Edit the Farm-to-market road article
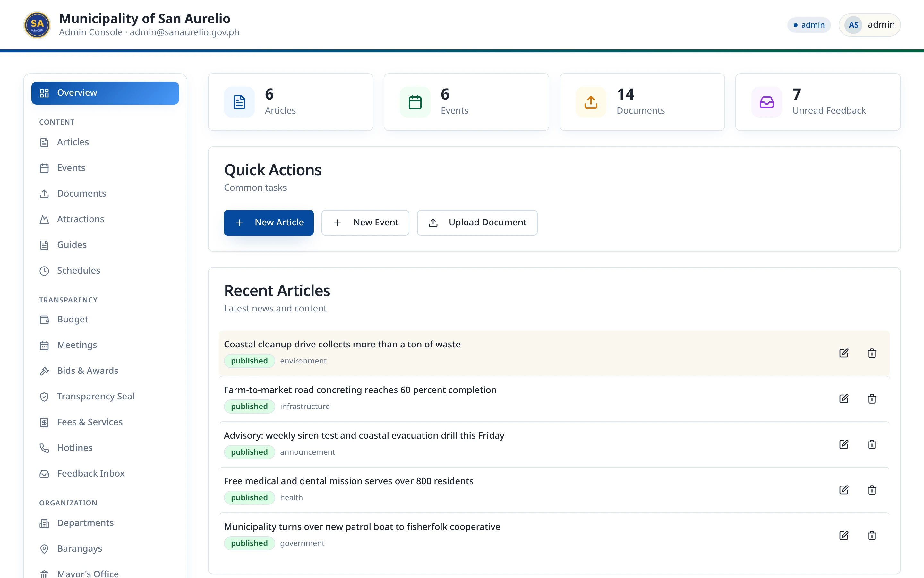 click(x=844, y=399)
